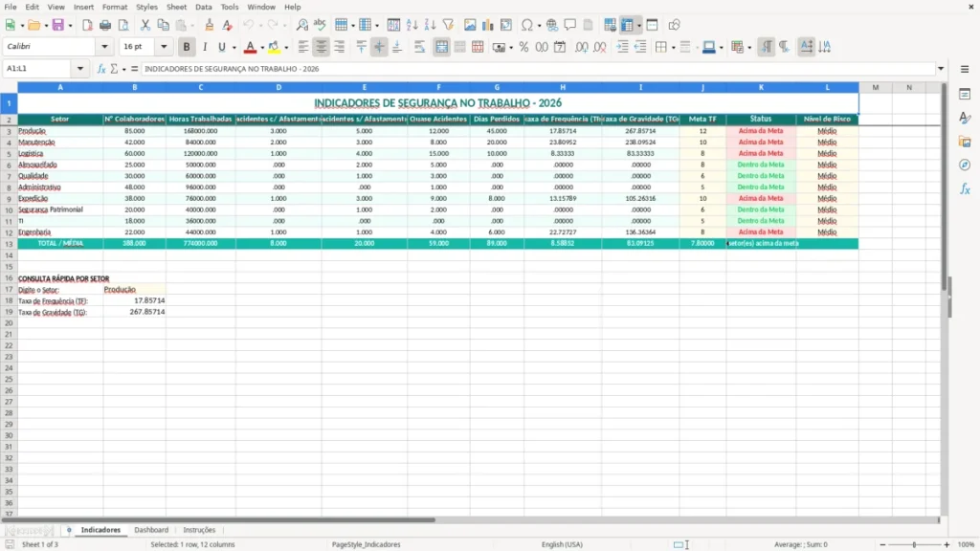Open the Sidebar Gallery panel
Viewport: 980px width, 551px height.
[x=965, y=142]
